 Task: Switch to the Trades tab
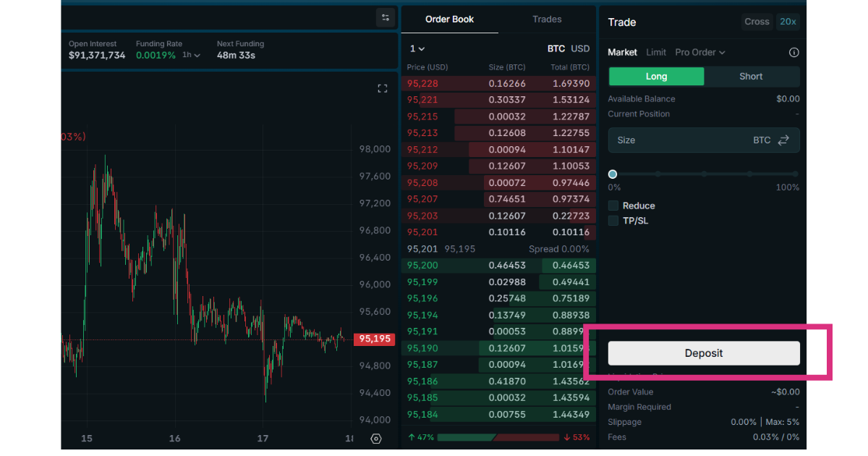pyautogui.click(x=547, y=20)
